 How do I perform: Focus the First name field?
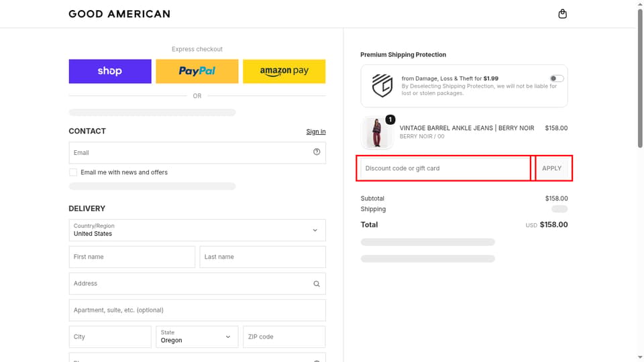pos(132,257)
